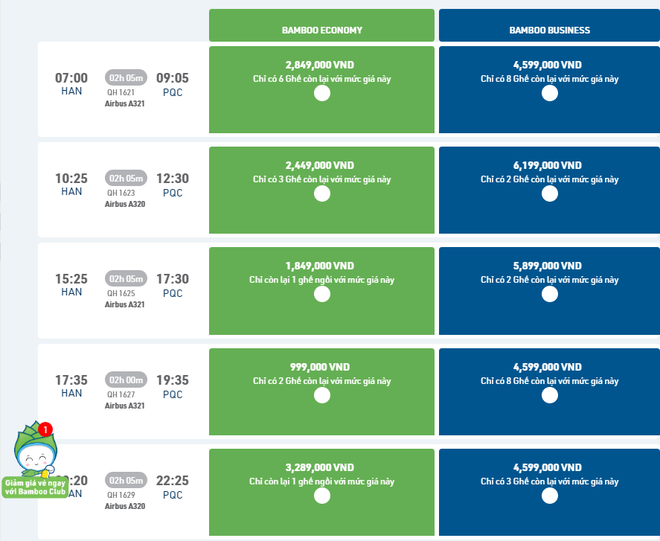Select Business fare 4,599,000 VND for 07:00 flight
Viewport: 660px width, 541px height.
(549, 94)
